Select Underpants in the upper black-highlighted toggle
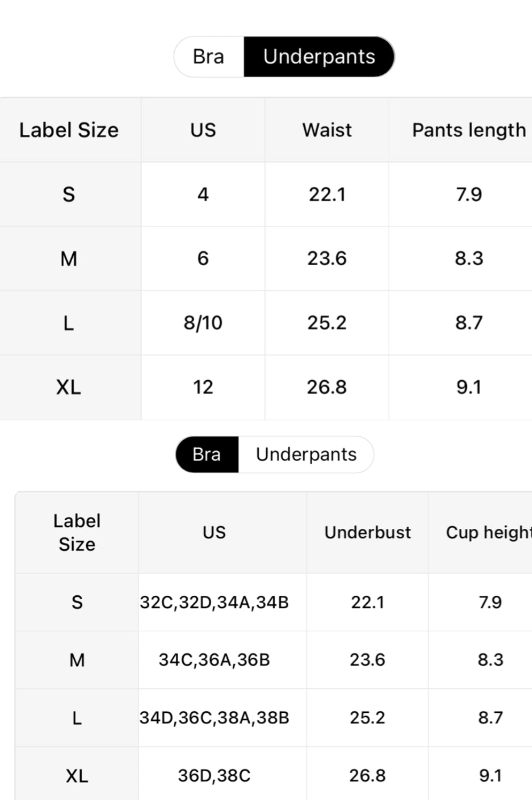The image size is (532, 800). [319, 57]
